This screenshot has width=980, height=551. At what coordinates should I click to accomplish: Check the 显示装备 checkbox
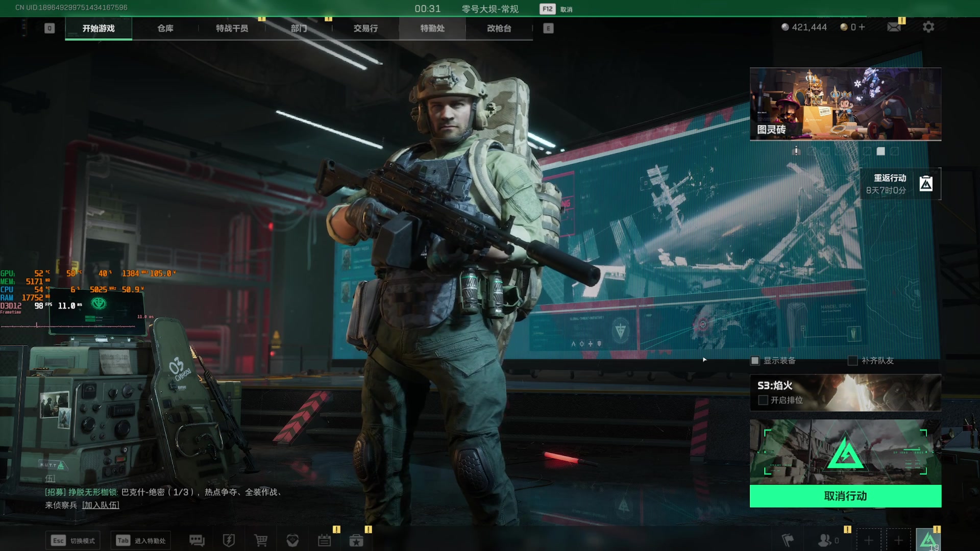[755, 361]
